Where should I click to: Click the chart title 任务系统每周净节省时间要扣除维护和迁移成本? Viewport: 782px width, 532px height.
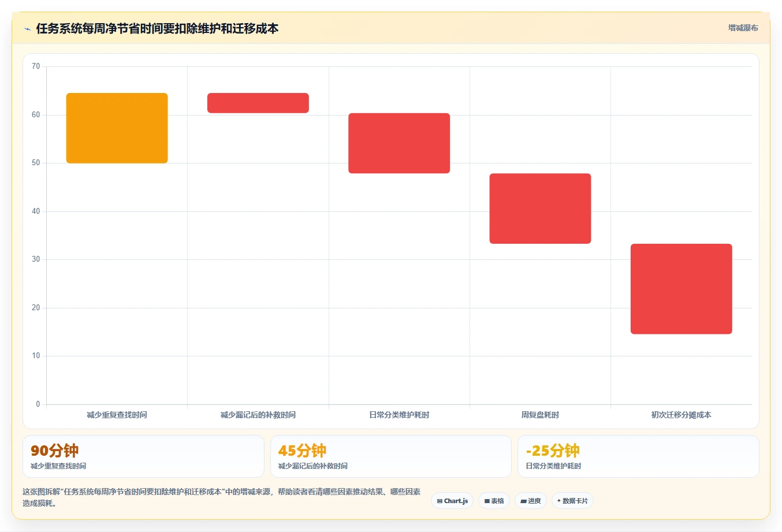coord(157,28)
